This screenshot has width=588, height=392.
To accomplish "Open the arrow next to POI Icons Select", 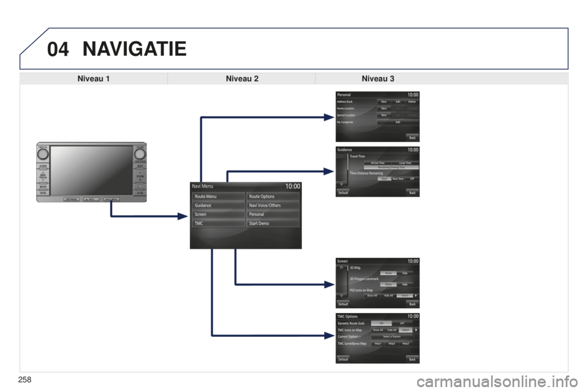I will [415, 296].
